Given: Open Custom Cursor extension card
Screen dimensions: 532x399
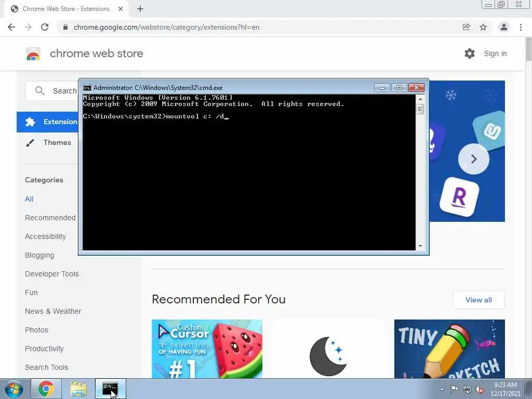Looking at the screenshot, I should pyautogui.click(x=207, y=349).
